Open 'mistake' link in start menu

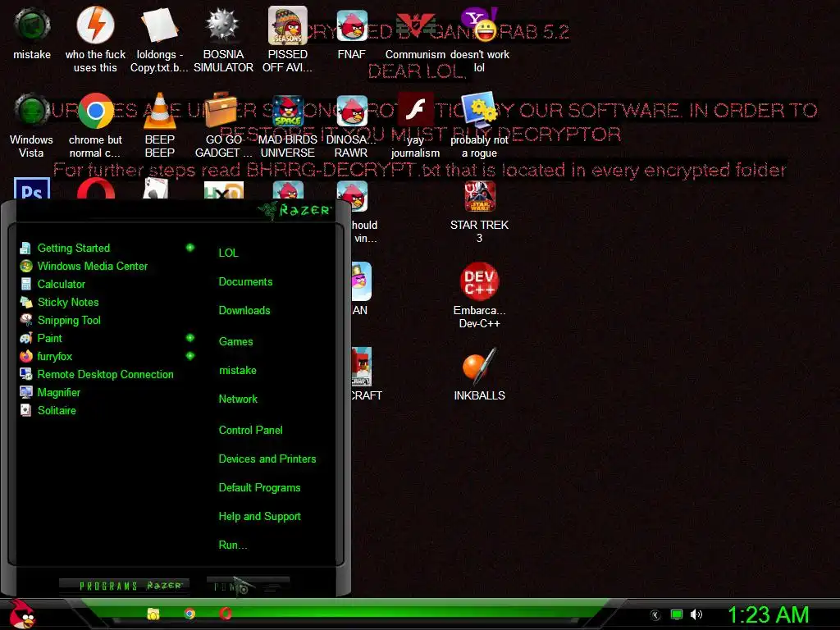(237, 370)
